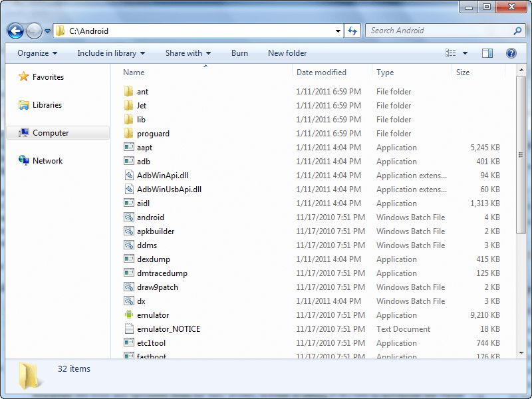This screenshot has height=399, width=532.
Task: Click the New folder button
Action: click(x=287, y=53)
